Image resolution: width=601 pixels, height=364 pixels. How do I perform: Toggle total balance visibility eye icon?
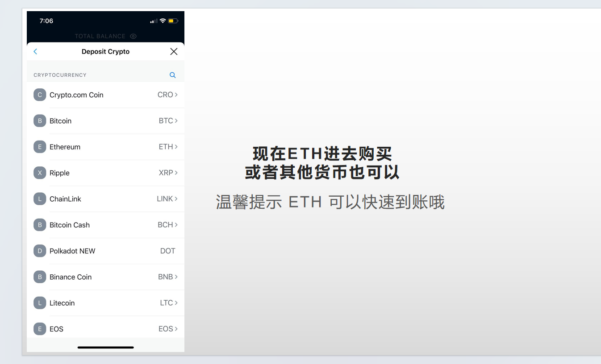[x=133, y=36]
